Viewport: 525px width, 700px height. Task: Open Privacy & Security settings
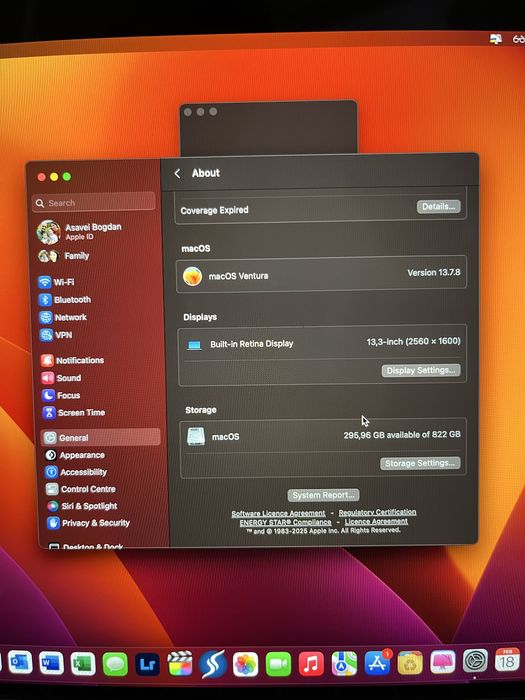88,523
